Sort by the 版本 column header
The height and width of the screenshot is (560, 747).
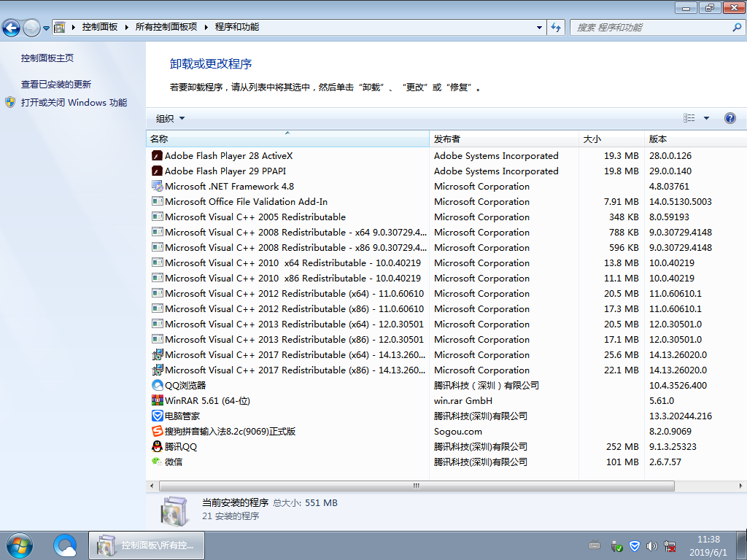point(695,139)
